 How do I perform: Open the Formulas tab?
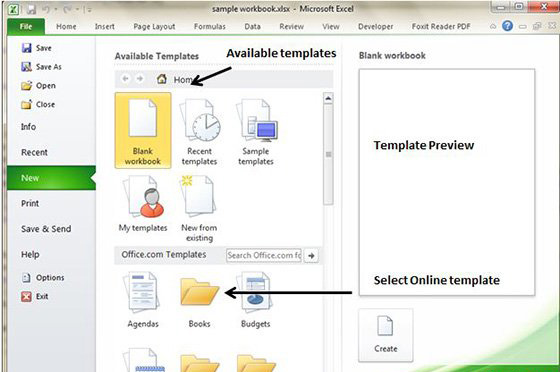coord(210,26)
